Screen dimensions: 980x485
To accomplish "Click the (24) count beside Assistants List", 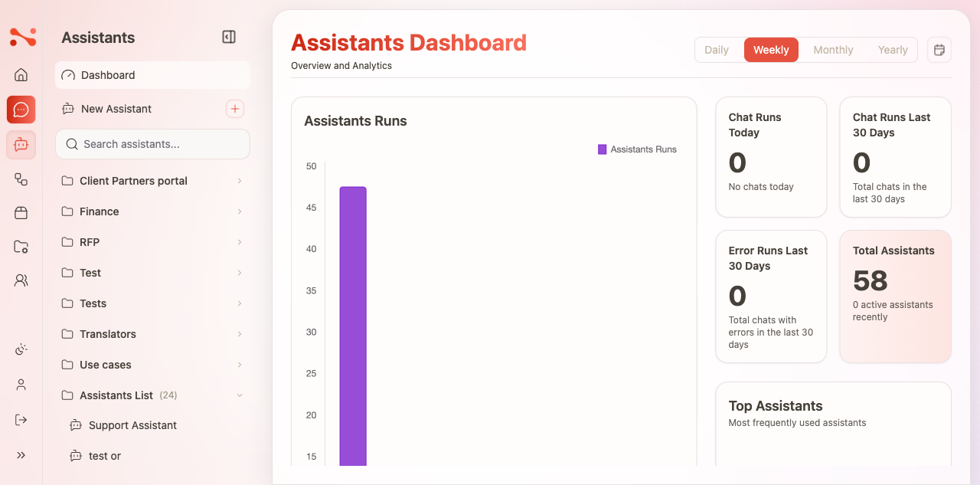I will click(x=168, y=395).
